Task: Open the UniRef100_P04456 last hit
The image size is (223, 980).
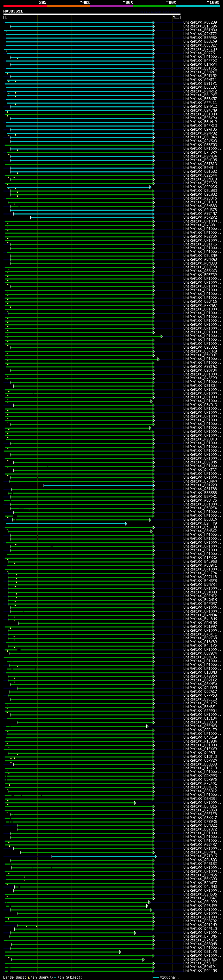Action: coord(200,971)
